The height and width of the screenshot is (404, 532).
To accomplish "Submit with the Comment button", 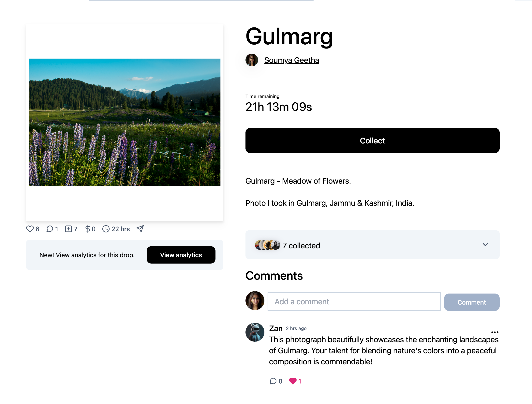I will click(472, 302).
